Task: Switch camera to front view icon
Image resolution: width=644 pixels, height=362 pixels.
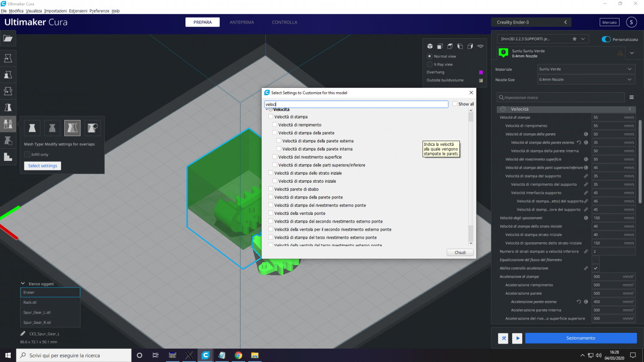Action: pos(440,46)
